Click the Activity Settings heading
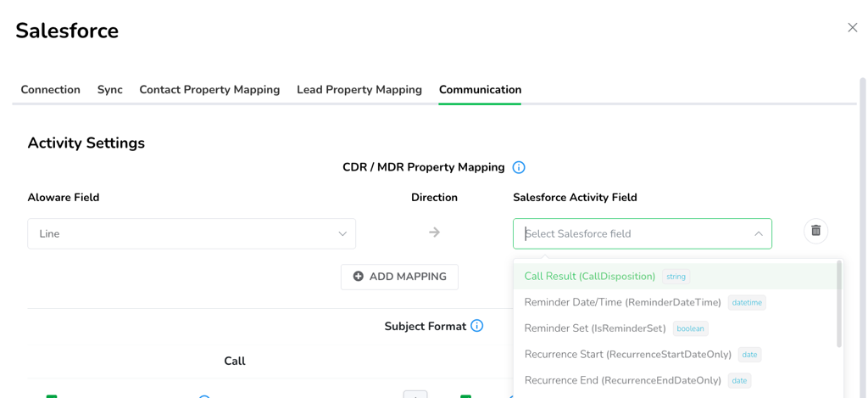 pos(86,143)
